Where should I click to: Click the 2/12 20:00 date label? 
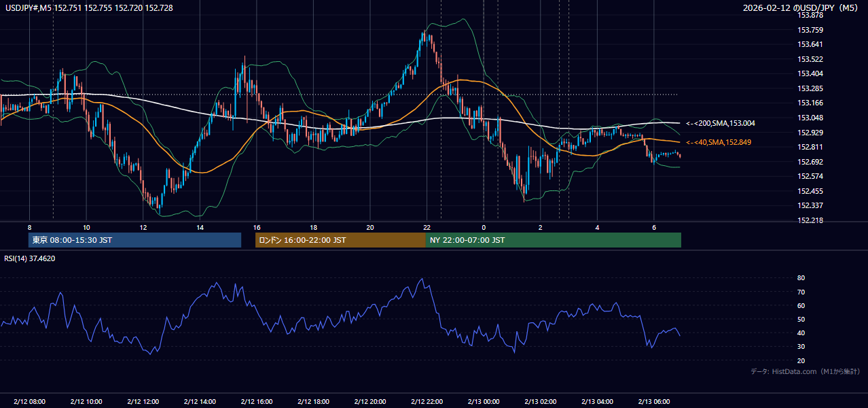pyautogui.click(x=370, y=402)
